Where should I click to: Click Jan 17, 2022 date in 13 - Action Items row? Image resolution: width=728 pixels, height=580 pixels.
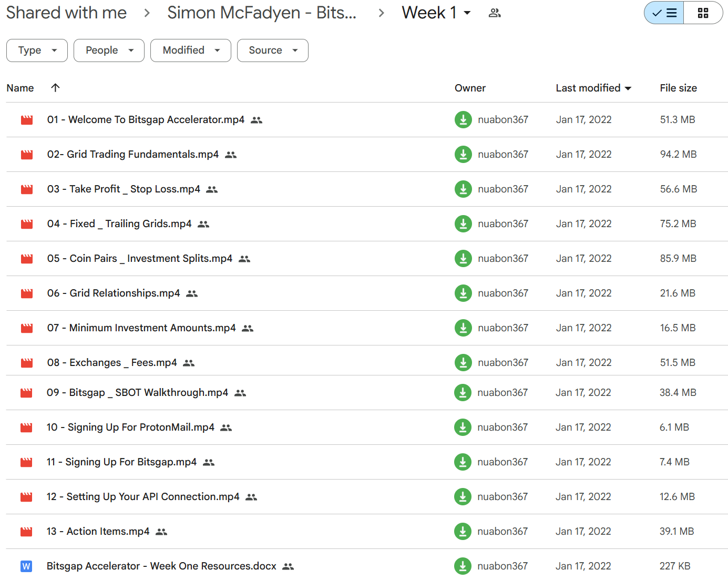click(x=583, y=532)
